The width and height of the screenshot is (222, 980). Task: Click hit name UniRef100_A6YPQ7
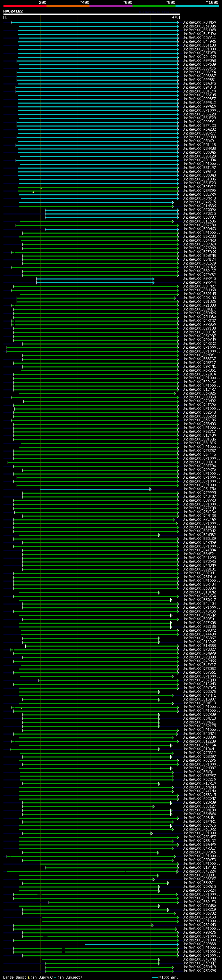pos(199,336)
